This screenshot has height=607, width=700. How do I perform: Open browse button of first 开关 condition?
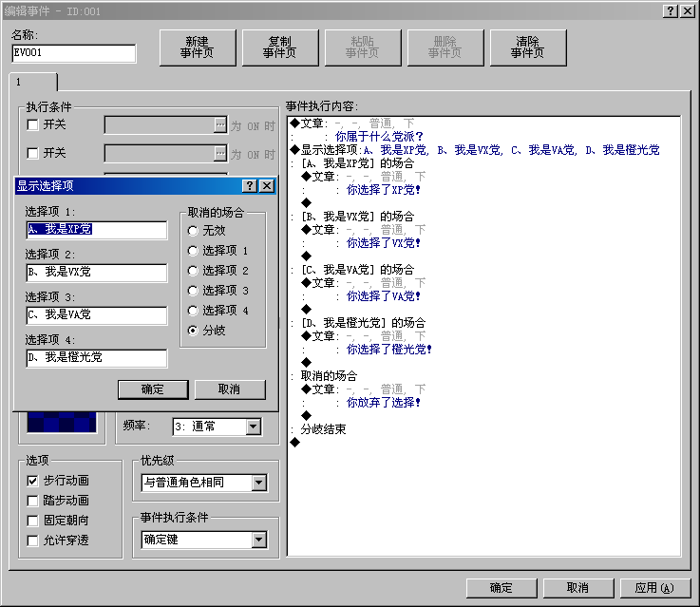pyautogui.click(x=220, y=125)
